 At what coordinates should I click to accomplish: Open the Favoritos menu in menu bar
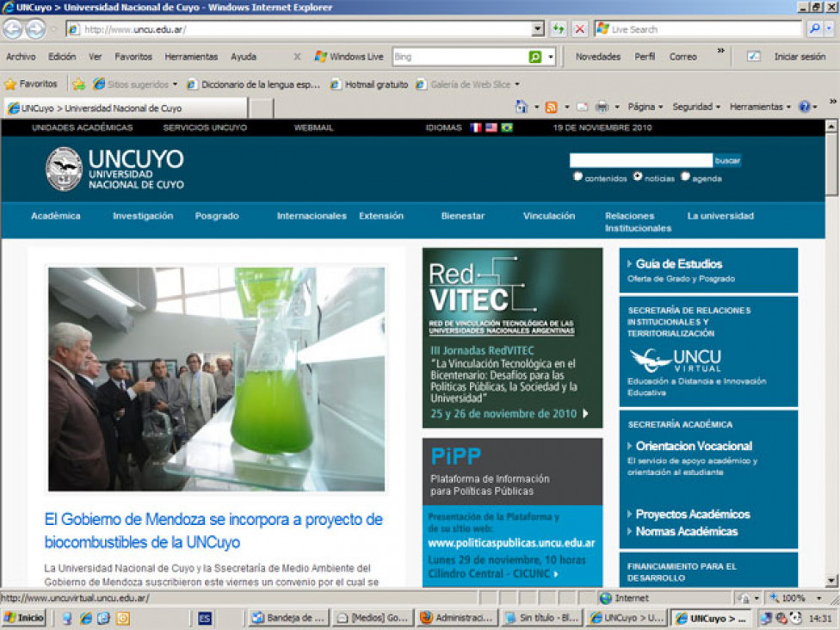click(x=133, y=56)
